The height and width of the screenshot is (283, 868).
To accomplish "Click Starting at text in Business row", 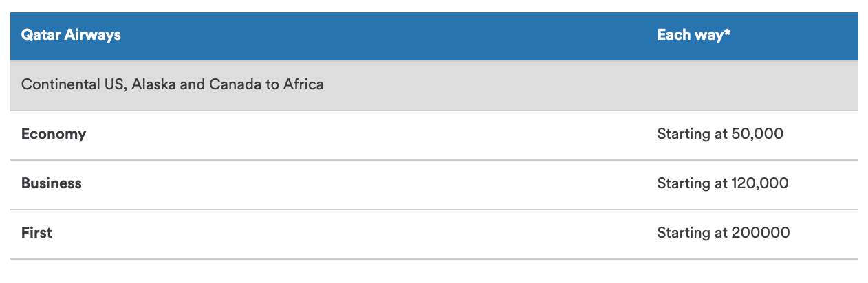I will coord(693,183).
